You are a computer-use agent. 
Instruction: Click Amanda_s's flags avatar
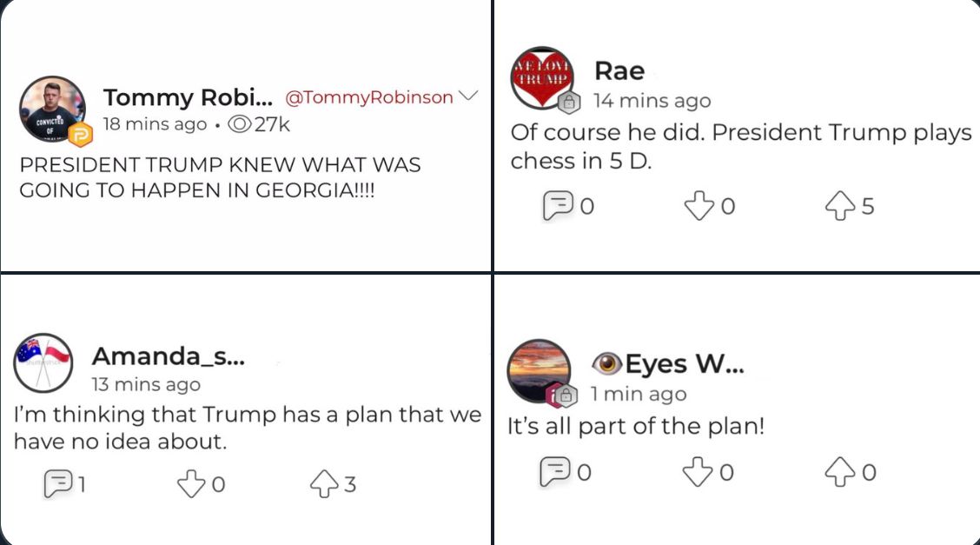[x=43, y=362]
